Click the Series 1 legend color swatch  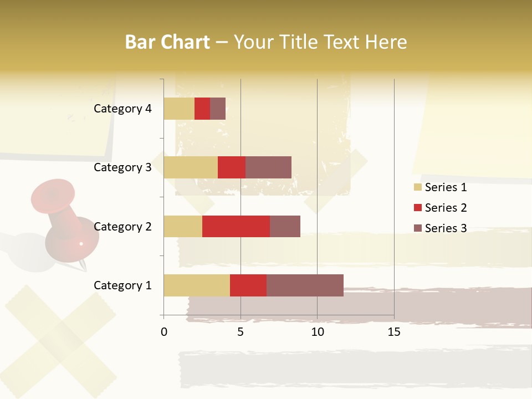(x=418, y=187)
